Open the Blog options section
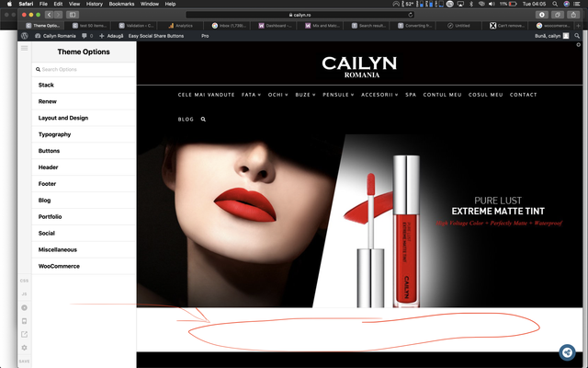588x368 pixels. [x=84, y=201]
